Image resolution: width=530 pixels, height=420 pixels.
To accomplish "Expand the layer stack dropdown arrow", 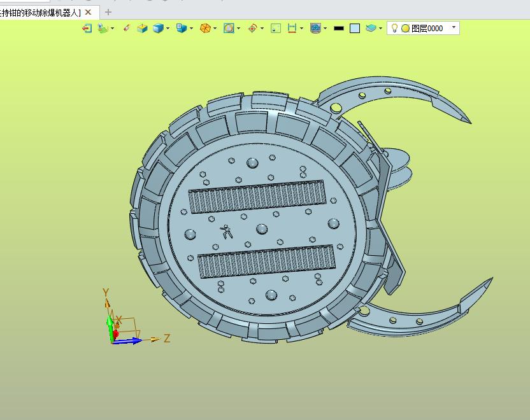I will [x=380, y=29].
